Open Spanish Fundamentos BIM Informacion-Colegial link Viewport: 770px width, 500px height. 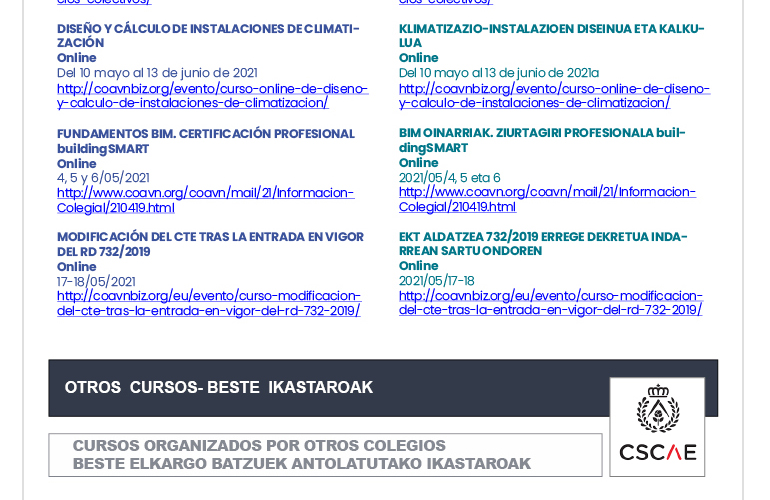tap(205, 200)
